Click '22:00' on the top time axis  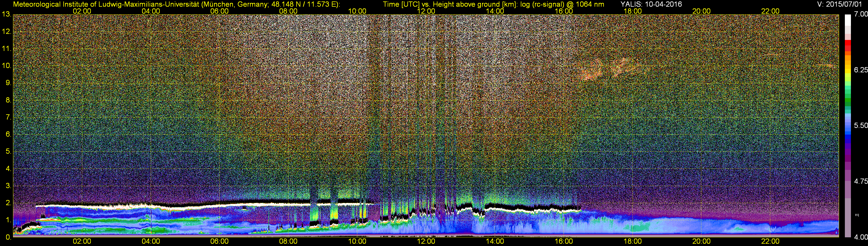click(x=770, y=11)
